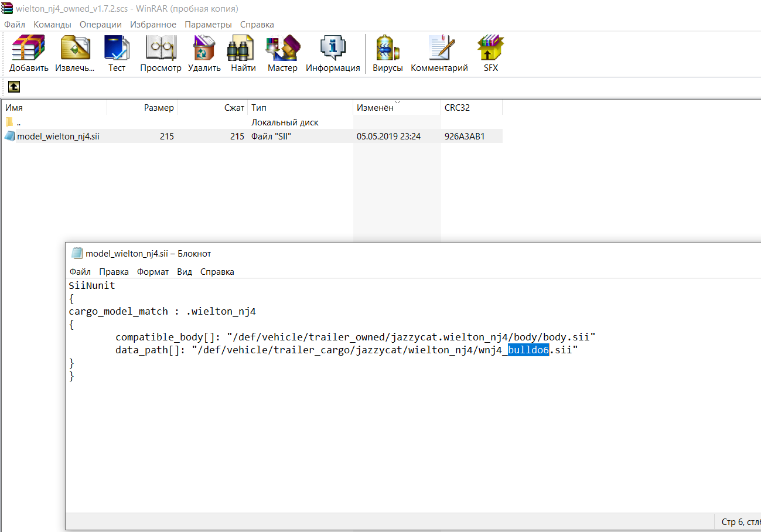Go up one folder level arrow
Screen dimensions: 761x532
(x=14, y=87)
